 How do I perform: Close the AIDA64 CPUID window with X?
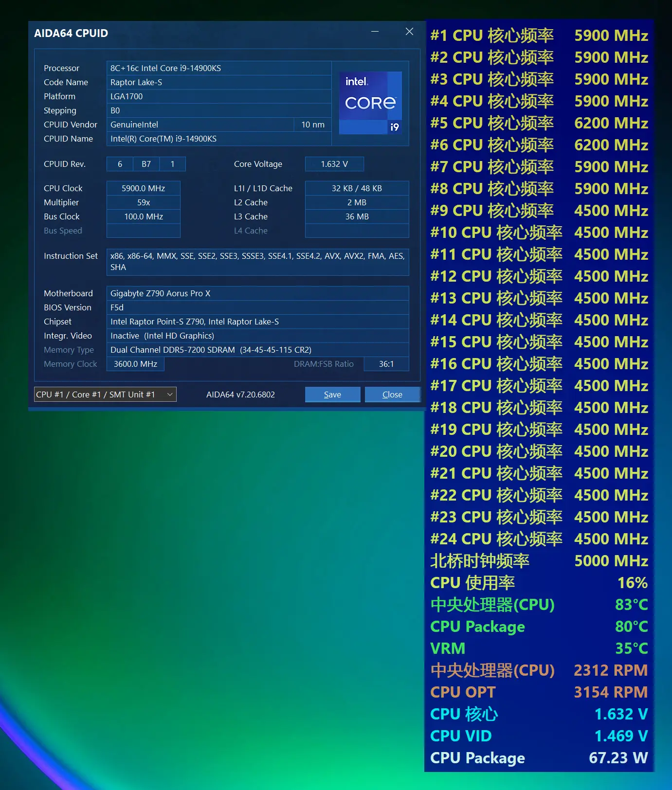click(409, 32)
